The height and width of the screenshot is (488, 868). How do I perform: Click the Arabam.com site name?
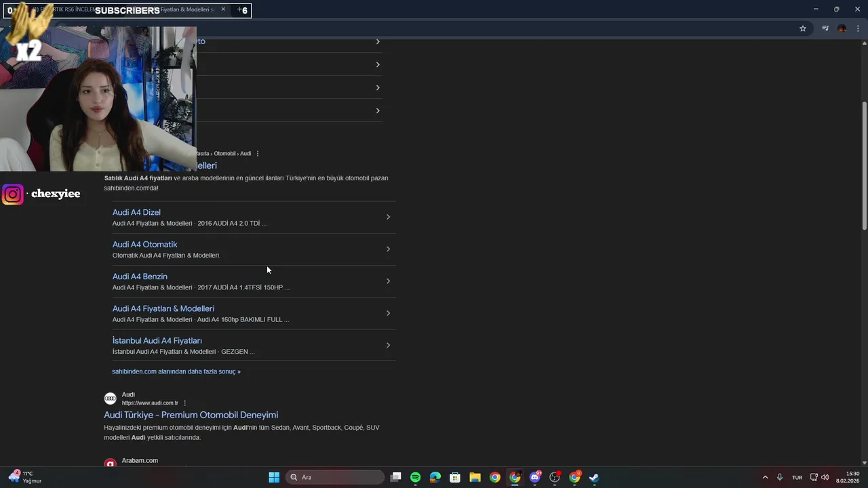pos(140,461)
